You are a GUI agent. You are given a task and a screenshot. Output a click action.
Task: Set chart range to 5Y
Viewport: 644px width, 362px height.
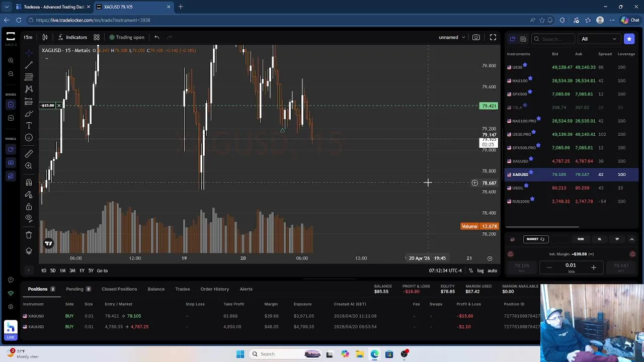coord(91,270)
